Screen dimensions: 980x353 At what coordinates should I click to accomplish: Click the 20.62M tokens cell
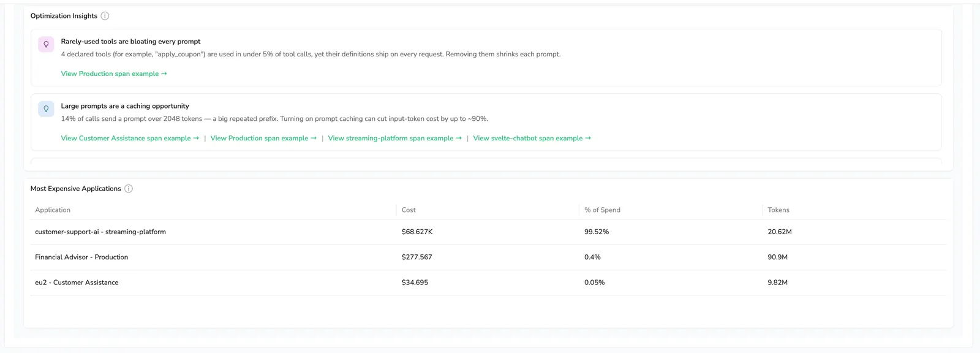coord(780,232)
